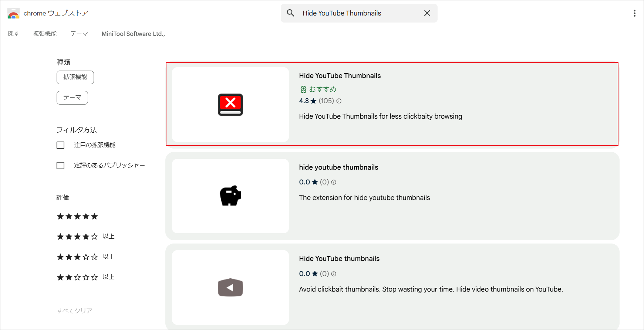Click the 種類 section heading

pos(63,62)
